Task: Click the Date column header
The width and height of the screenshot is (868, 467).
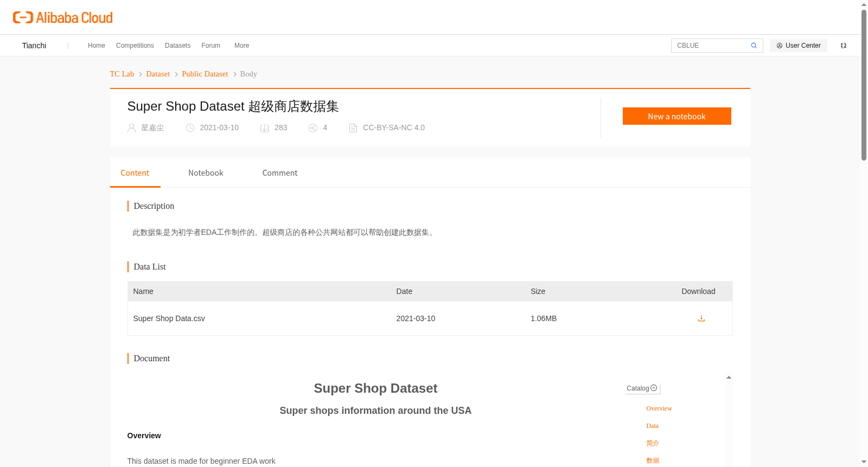Action: 404,291
